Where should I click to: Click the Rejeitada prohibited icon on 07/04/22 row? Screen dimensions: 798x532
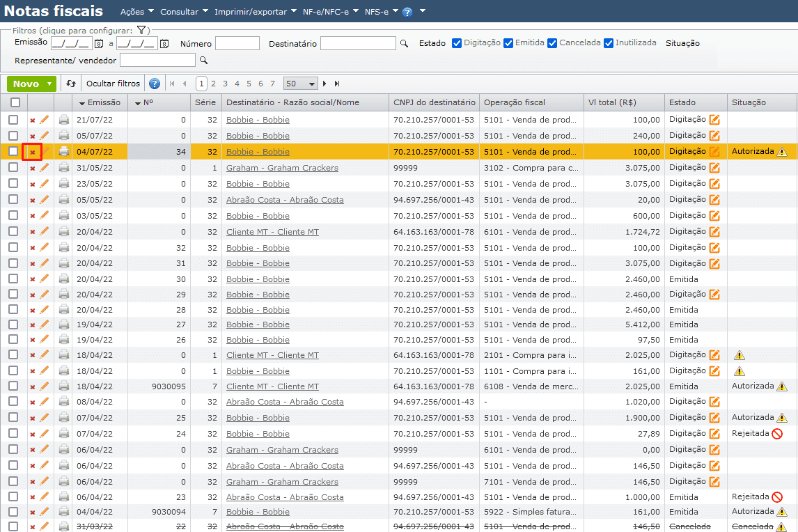pos(777,434)
